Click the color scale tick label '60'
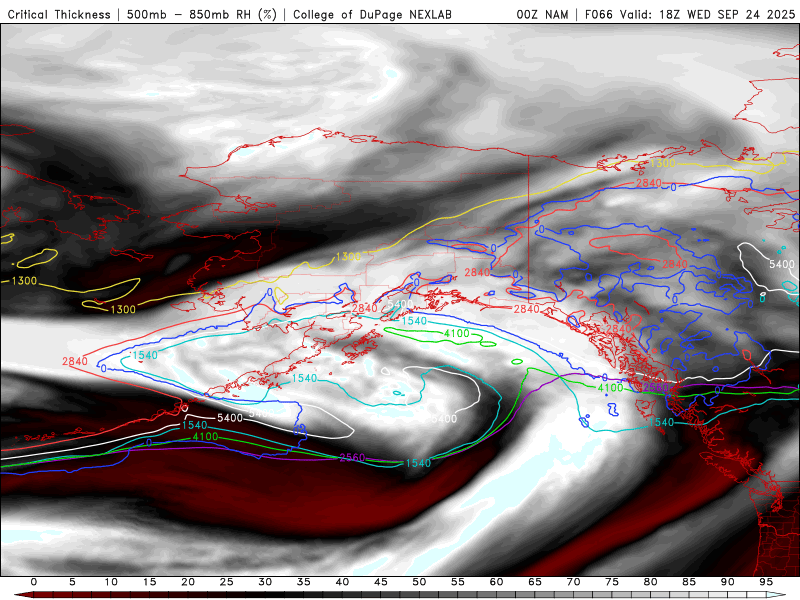The height and width of the screenshot is (600, 800). pyautogui.click(x=496, y=582)
